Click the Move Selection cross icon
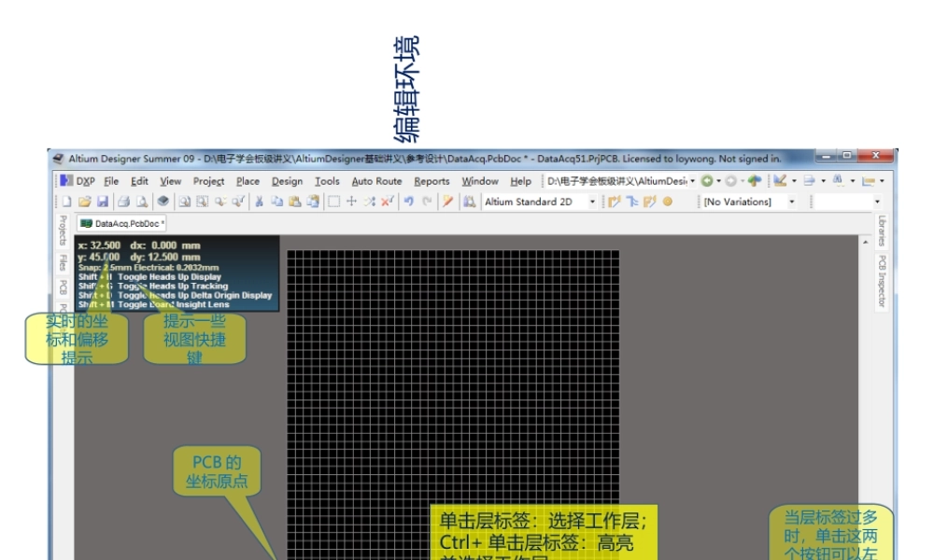 click(x=351, y=202)
